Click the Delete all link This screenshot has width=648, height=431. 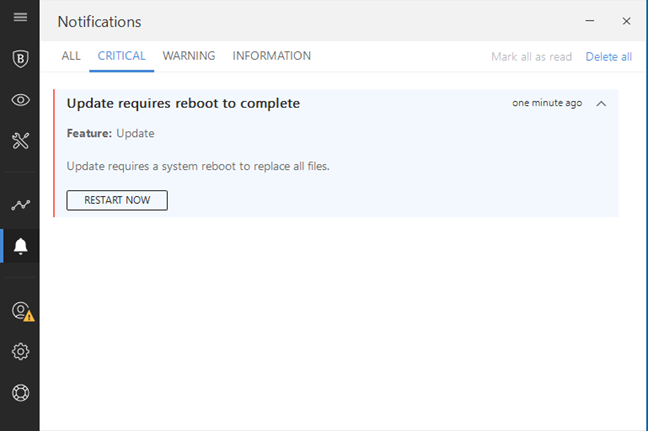pos(608,57)
